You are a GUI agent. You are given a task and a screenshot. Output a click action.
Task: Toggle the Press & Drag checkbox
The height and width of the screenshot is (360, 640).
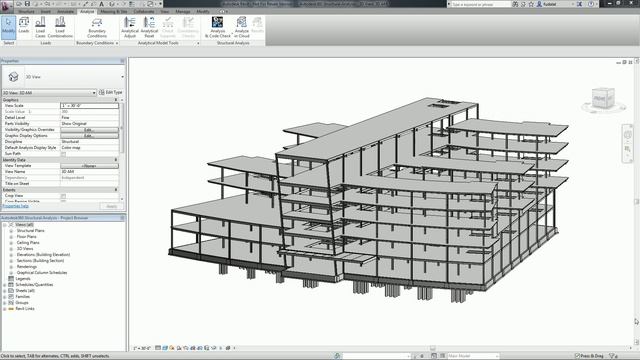[x=577, y=356]
